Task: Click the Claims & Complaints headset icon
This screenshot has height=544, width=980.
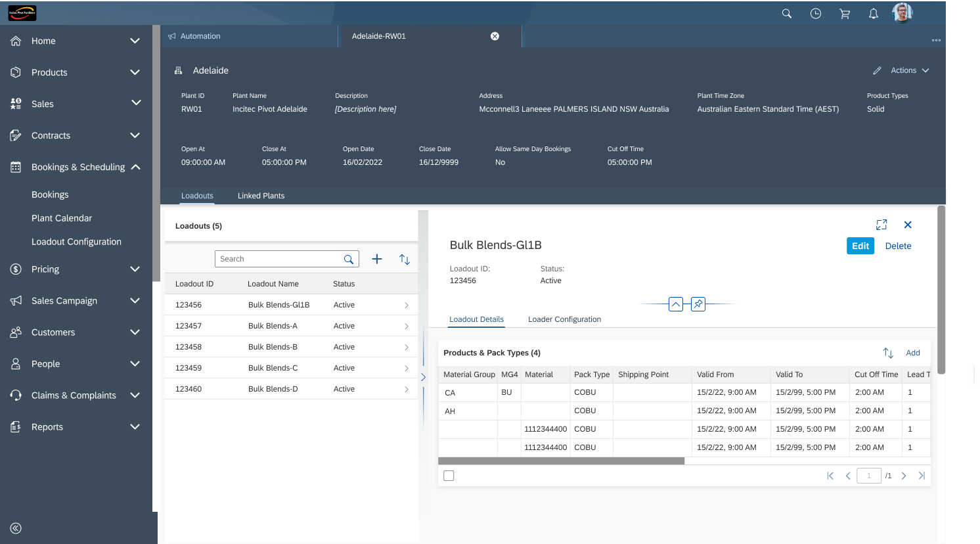Action: (16, 395)
